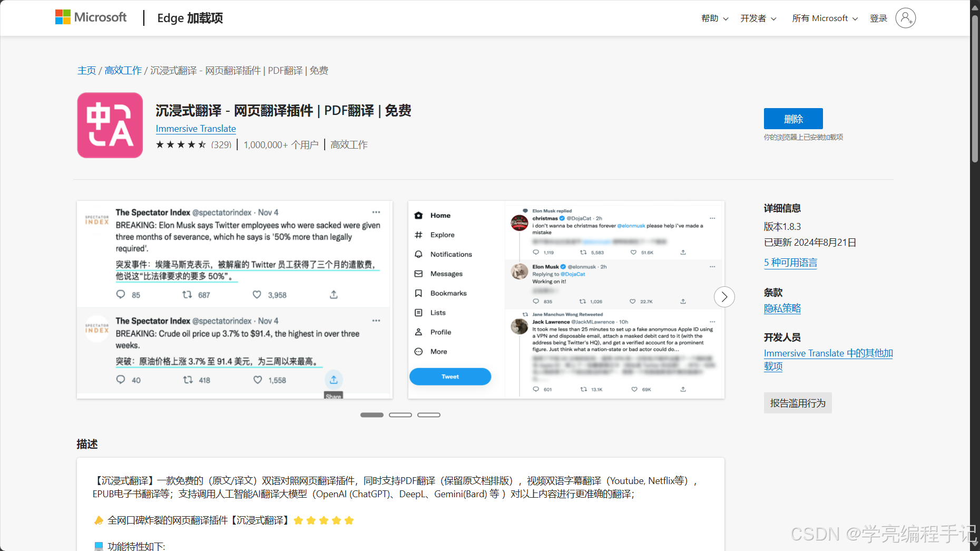This screenshot has width=980, height=551.
Task: Click the Immersive Translate pink app icon
Action: 110,125
